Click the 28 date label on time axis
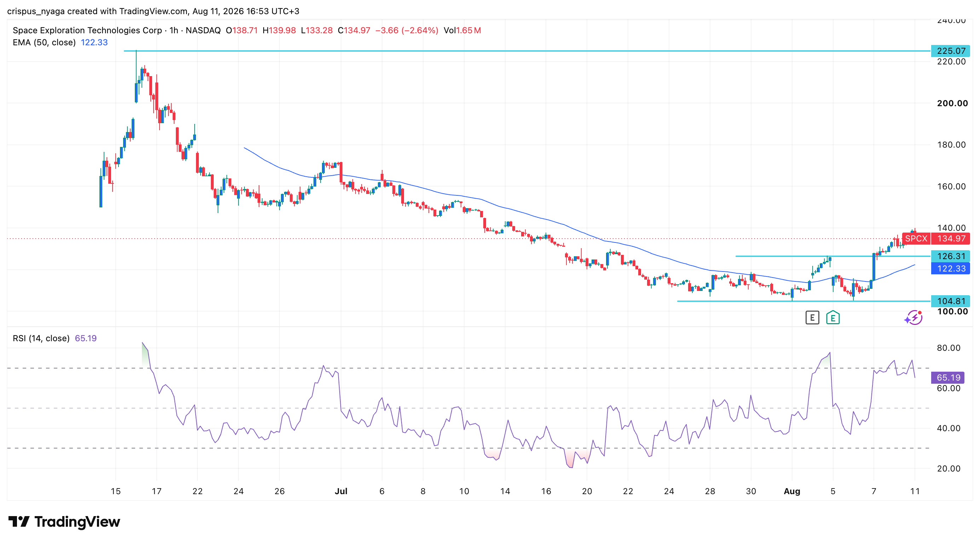The image size is (980, 543). pyautogui.click(x=710, y=491)
